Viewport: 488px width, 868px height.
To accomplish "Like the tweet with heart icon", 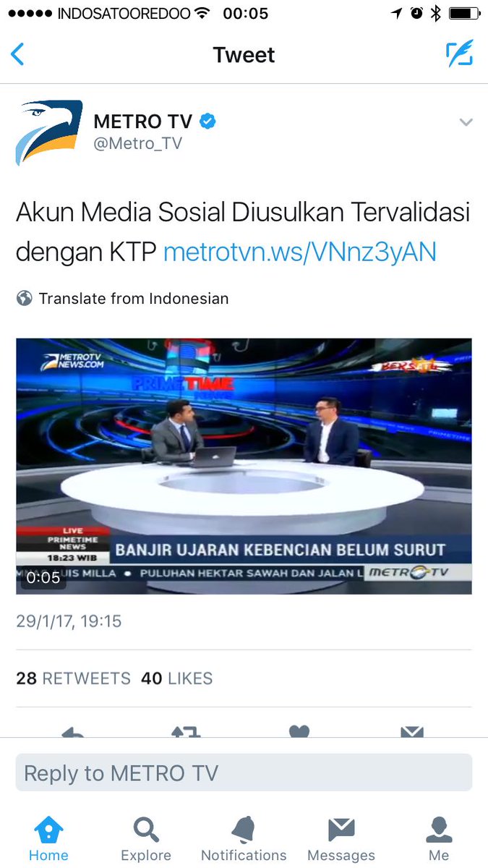I will [x=299, y=731].
